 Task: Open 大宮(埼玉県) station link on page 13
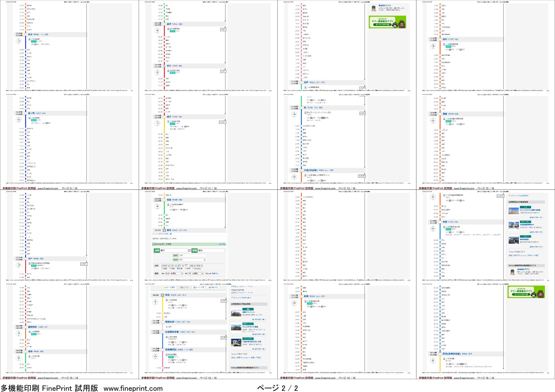pos(311,170)
